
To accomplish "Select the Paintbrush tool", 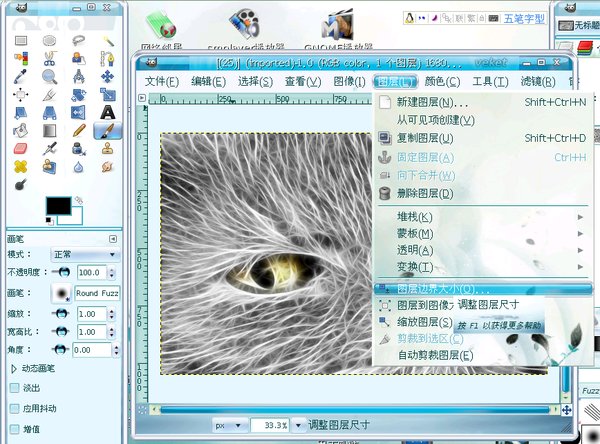I will point(108,131).
